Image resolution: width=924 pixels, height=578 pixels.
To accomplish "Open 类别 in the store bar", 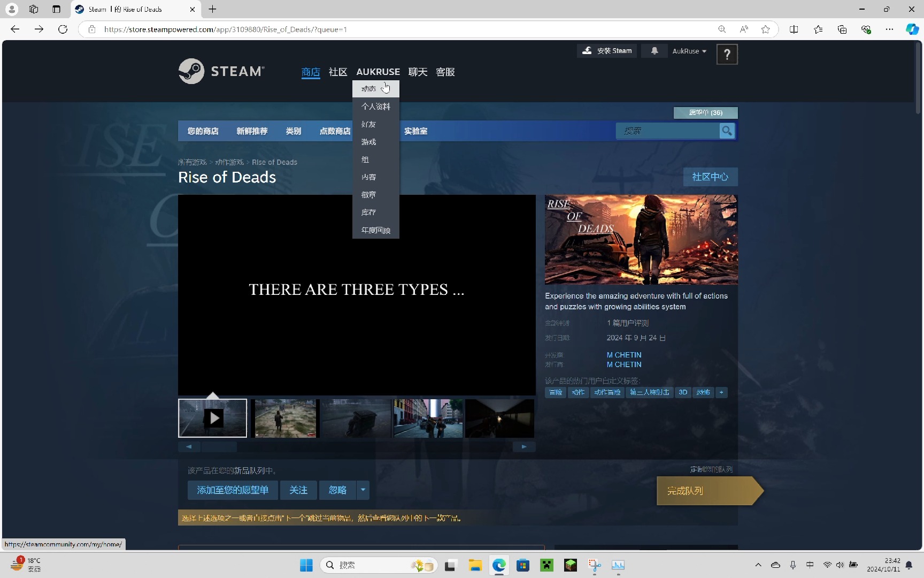I will tap(294, 131).
